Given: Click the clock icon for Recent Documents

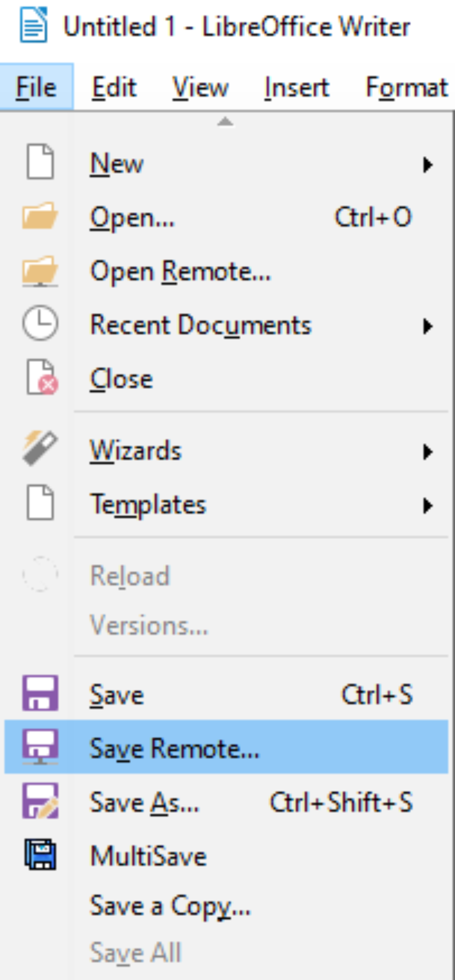Looking at the screenshot, I should pyautogui.click(x=40, y=323).
